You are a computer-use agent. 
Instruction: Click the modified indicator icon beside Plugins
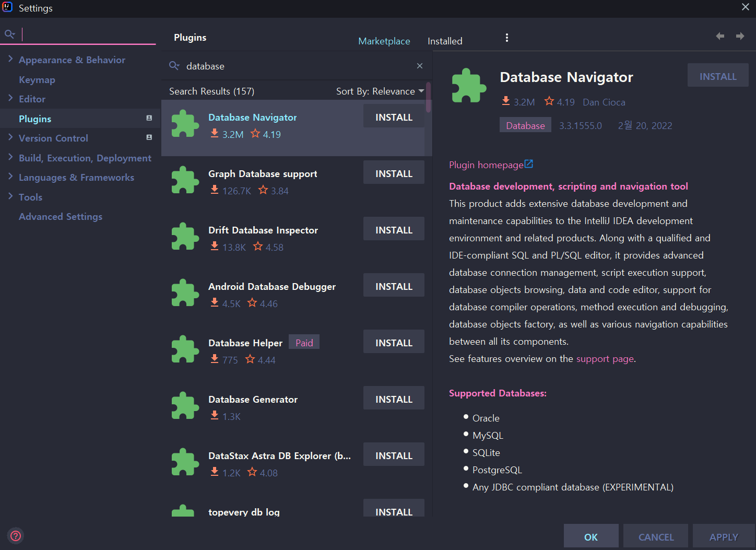pos(149,118)
